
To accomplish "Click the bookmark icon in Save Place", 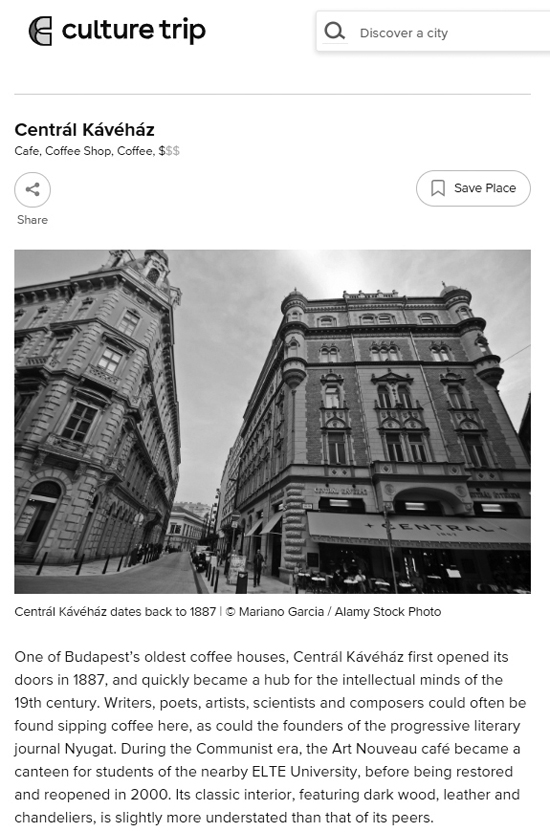I will [x=438, y=188].
